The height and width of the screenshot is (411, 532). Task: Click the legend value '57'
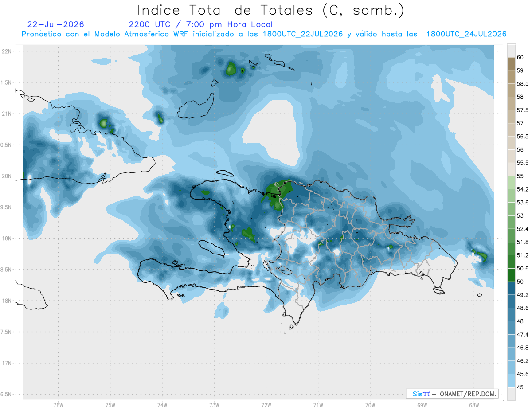[521, 123]
